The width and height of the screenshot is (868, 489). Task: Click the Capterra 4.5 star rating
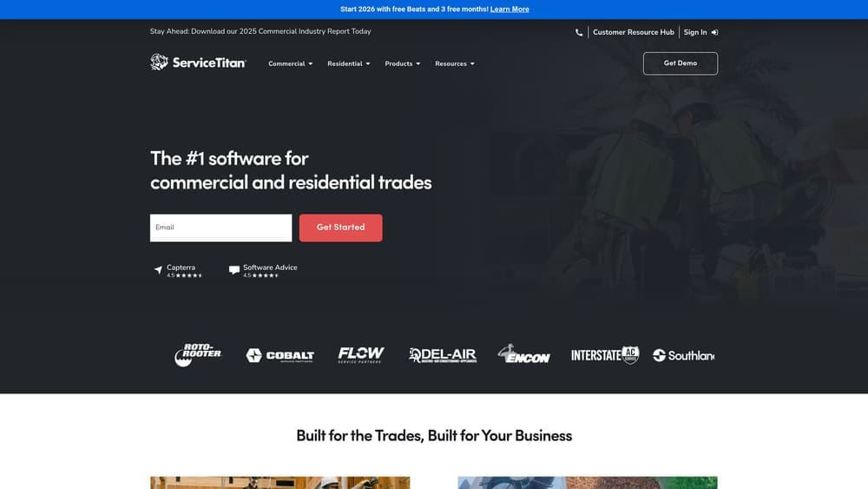184,275
